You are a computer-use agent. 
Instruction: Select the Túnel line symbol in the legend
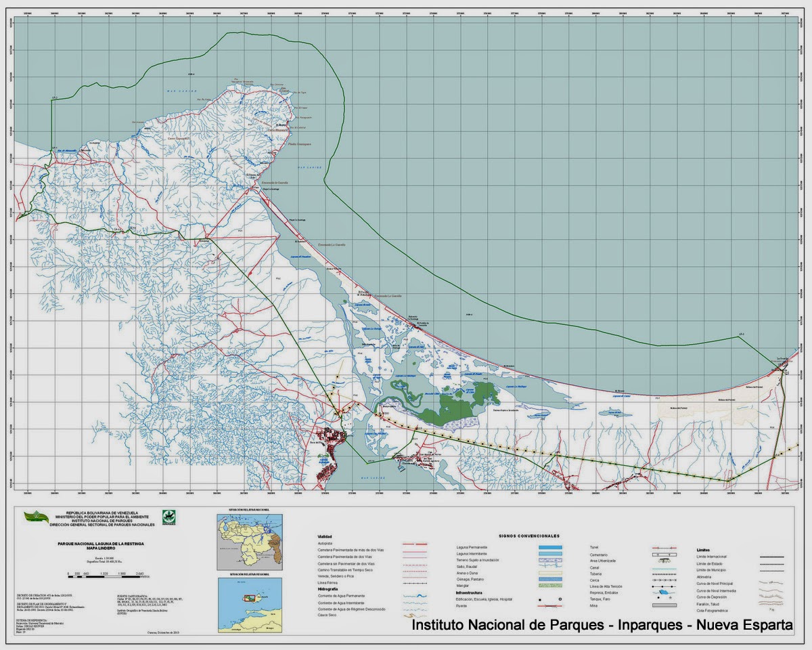click(664, 546)
